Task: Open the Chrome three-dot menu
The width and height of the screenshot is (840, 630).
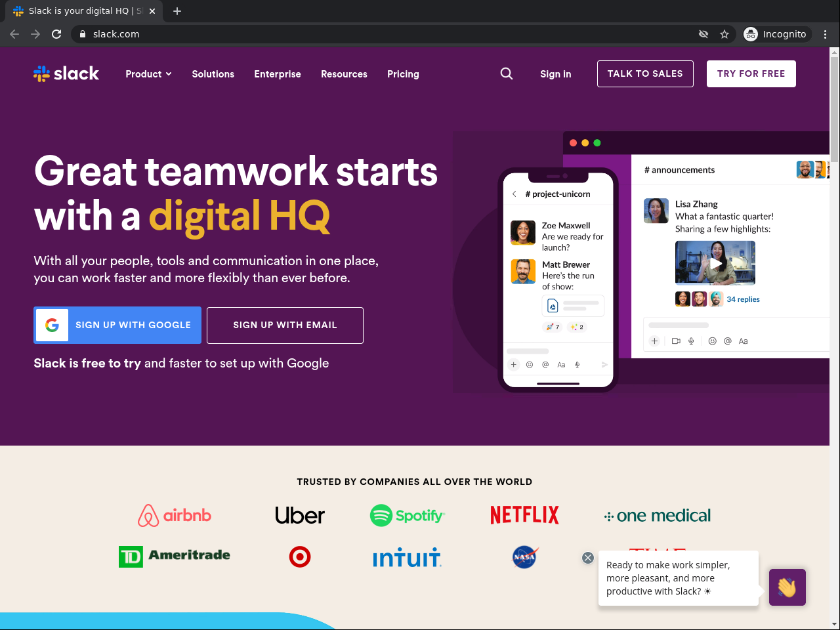Action: (826, 34)
